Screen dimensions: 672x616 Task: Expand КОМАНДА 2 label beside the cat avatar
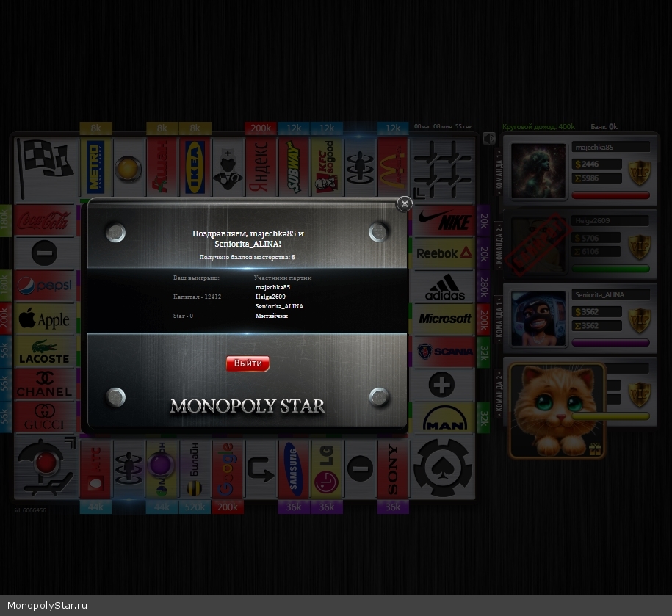[499, 393]
